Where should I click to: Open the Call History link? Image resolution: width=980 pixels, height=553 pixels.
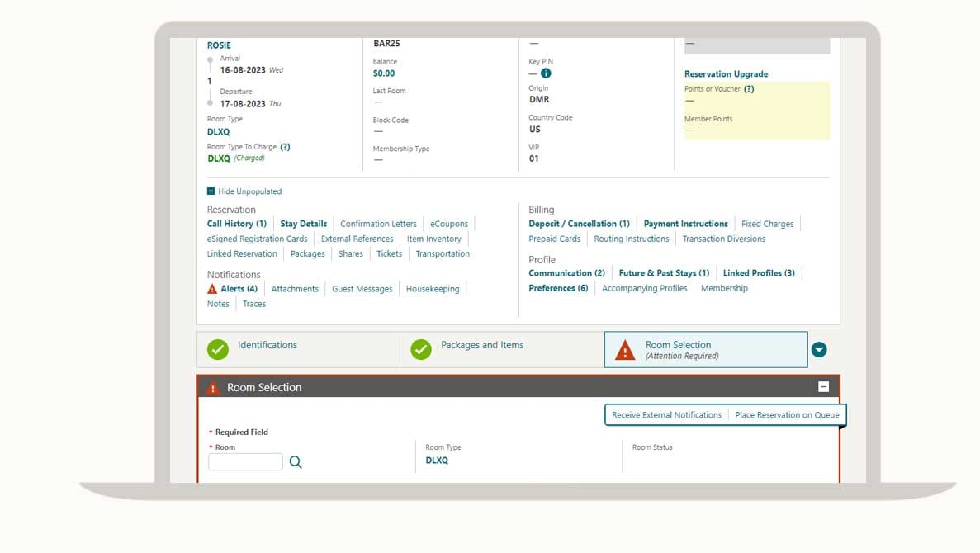[236, 224]
